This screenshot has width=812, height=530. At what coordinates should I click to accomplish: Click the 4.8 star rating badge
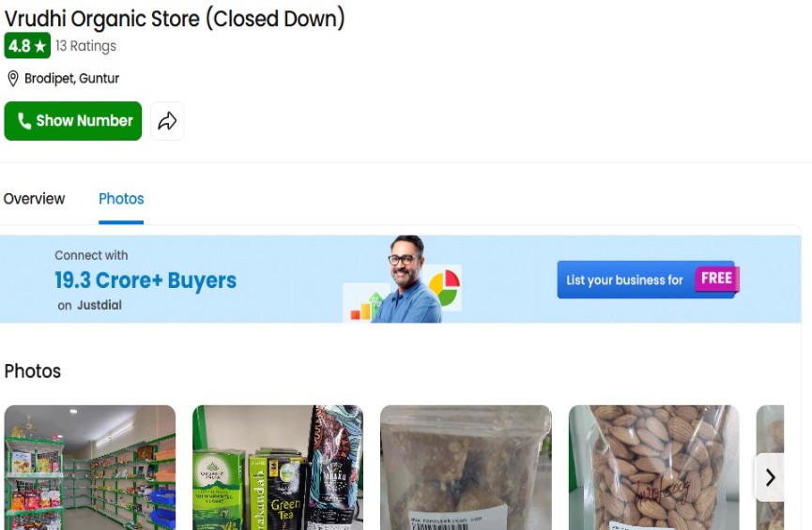click(x=27, y=46)
